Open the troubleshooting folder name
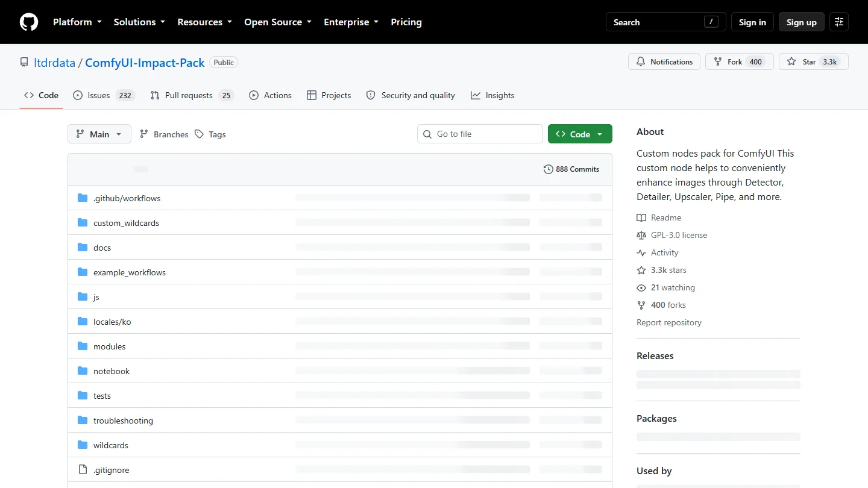 123,421
